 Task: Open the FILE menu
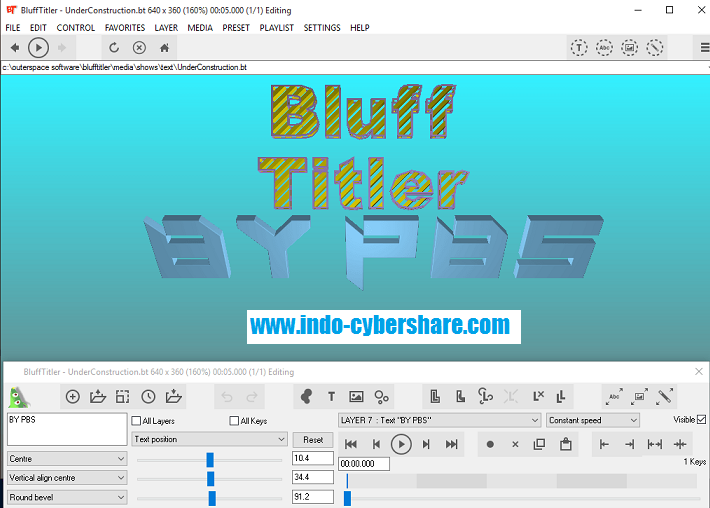(x=13, y=28)
